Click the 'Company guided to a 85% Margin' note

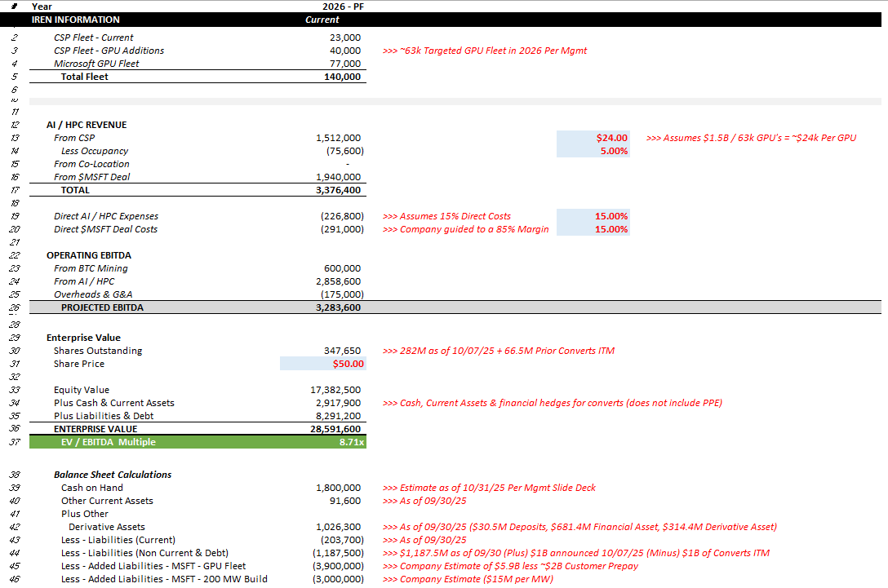[x=465, y=229]
